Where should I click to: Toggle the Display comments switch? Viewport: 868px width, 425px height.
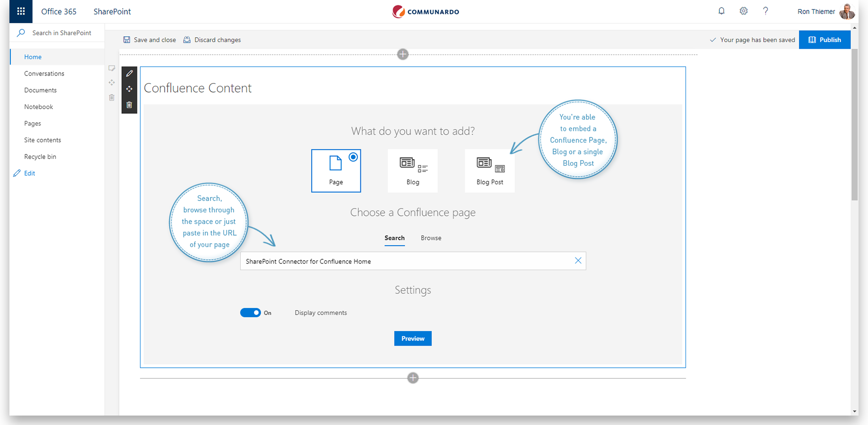click(x=250, y=313)
